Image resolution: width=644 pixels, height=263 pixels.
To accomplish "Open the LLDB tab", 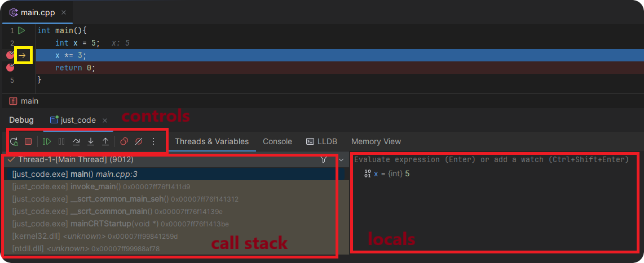I will [321, 141].
